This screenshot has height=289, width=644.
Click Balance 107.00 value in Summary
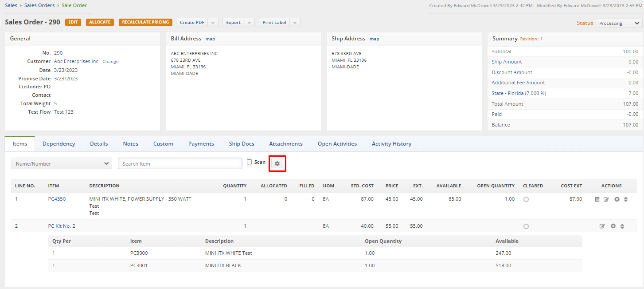click(631, 125)
